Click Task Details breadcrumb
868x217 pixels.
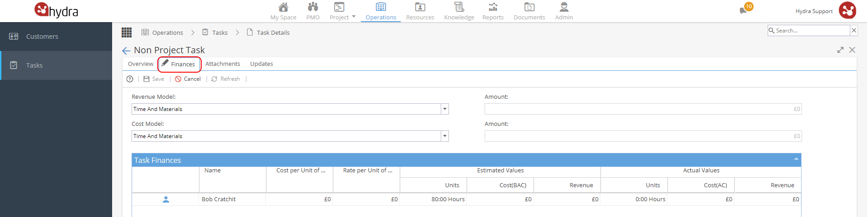pos(268,32)
